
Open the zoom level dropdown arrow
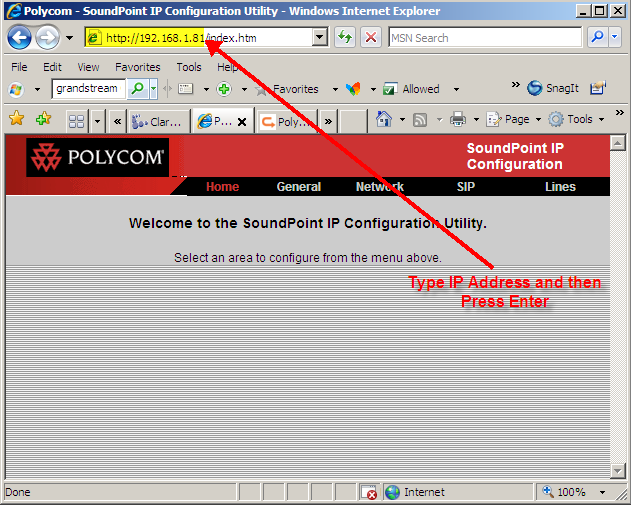[x=602, y=492]
